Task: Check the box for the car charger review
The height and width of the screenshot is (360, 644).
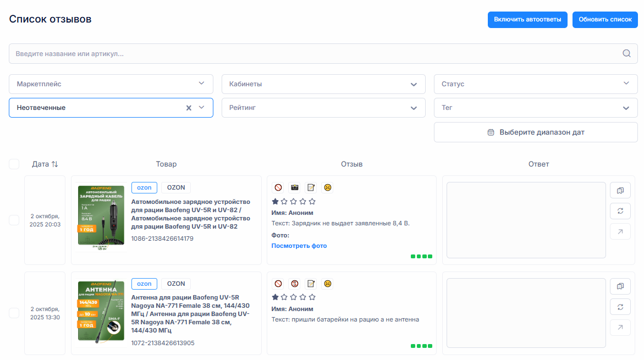Action: tap(14, 220)
